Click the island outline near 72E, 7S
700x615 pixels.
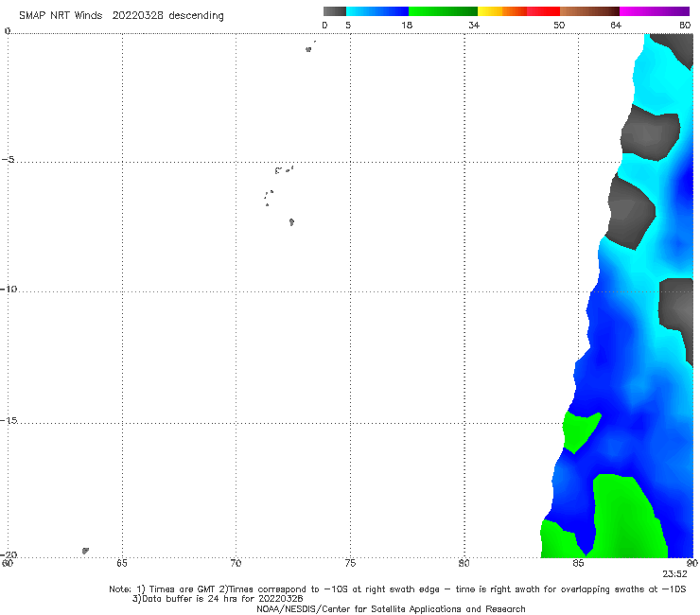(291, 222)
